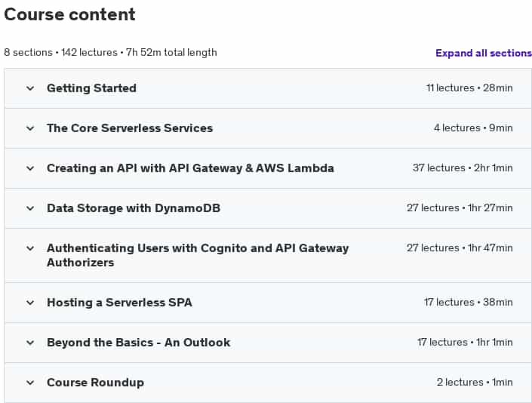Click the '17 lectures • 1hr 1min' text
Image resolution: width=532 pixels, height=403 pixels.
[x=465, y=343]
